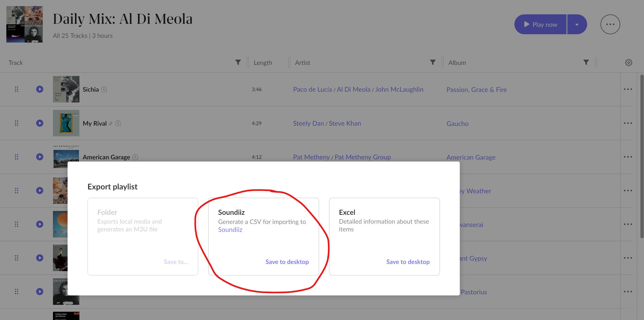Click the My Rival track title
644x320 pixels.
click(x=95, y=123)
